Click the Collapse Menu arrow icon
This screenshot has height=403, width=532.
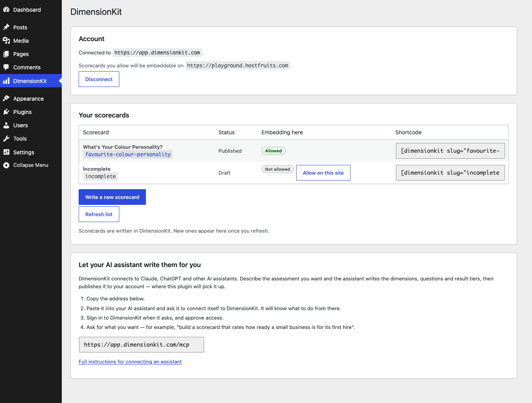[x=6, y=165]
